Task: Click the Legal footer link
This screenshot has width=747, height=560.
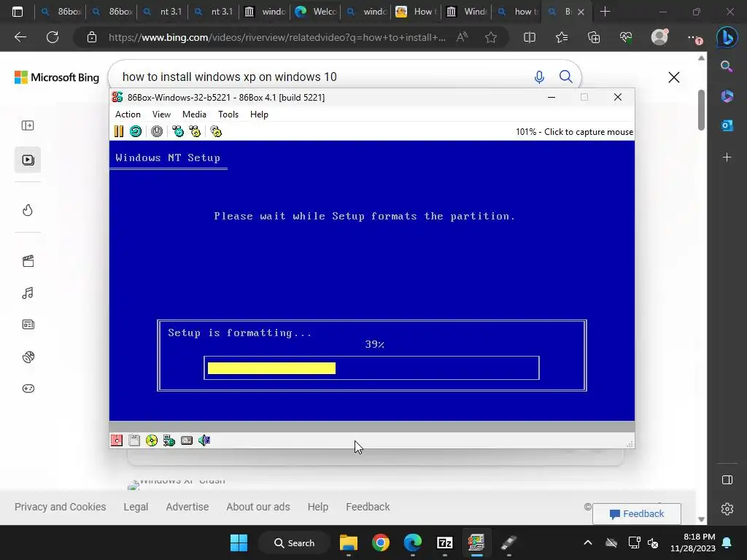Action: [136, 507]
